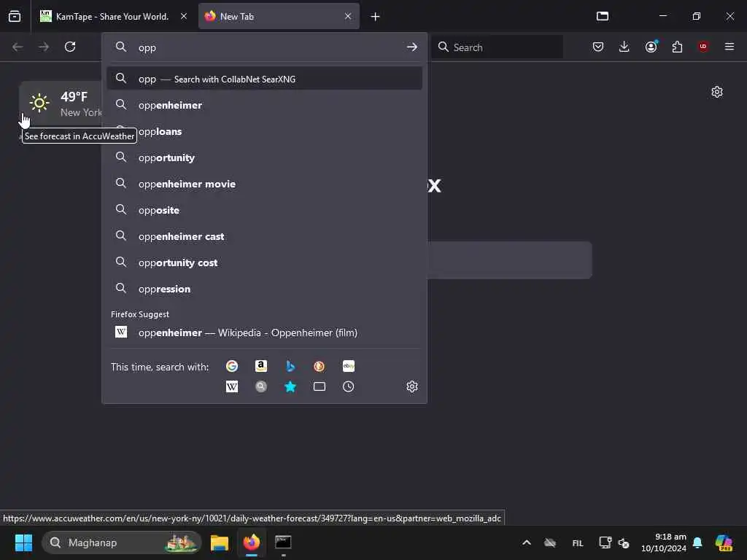Open the notification bell in tray
The height and width of the screenshot is (560, 747).
tap(697, 542)
